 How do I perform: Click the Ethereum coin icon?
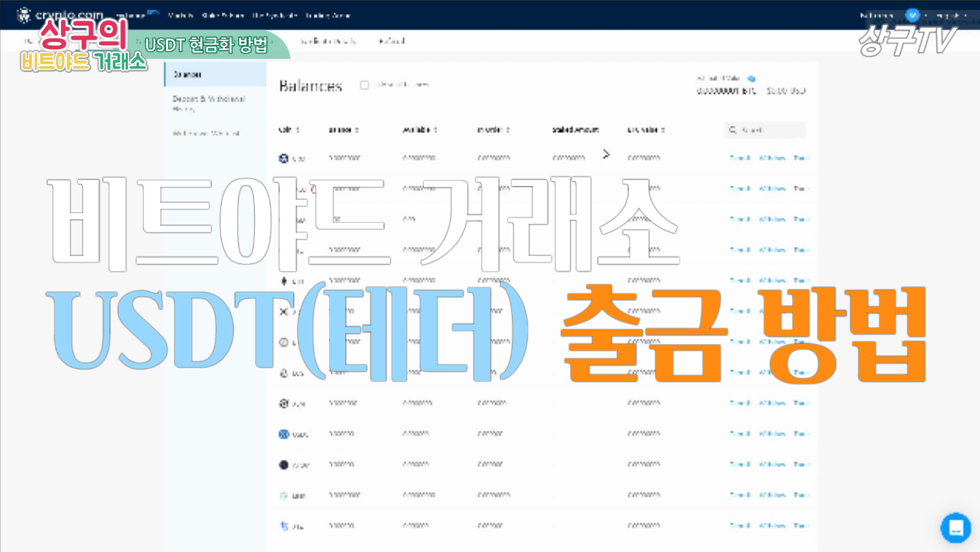pos(284,281)
